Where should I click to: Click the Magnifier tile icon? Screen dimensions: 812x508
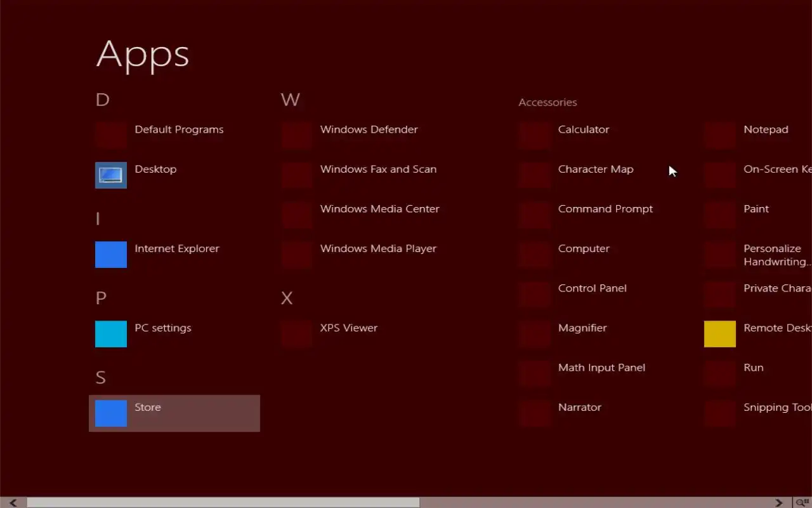click(534, 334)
